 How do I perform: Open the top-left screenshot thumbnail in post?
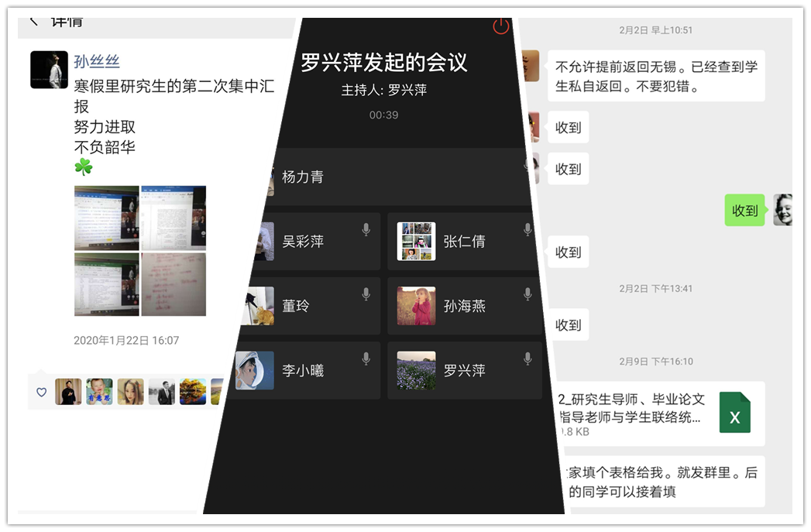point(106,218)
